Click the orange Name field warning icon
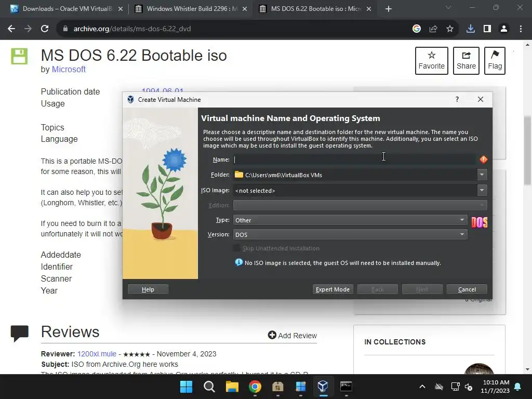The width and height of the screenshot is (532, 399). [x=484, y=159]
